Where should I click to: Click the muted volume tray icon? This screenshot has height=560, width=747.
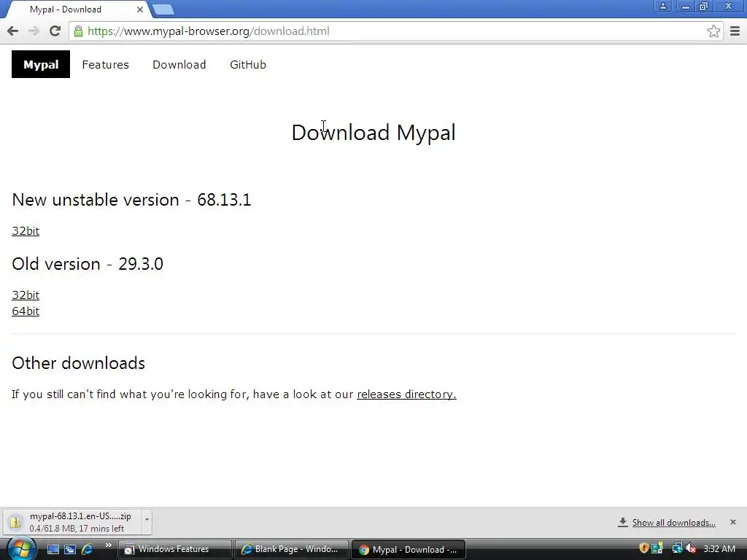692,548
